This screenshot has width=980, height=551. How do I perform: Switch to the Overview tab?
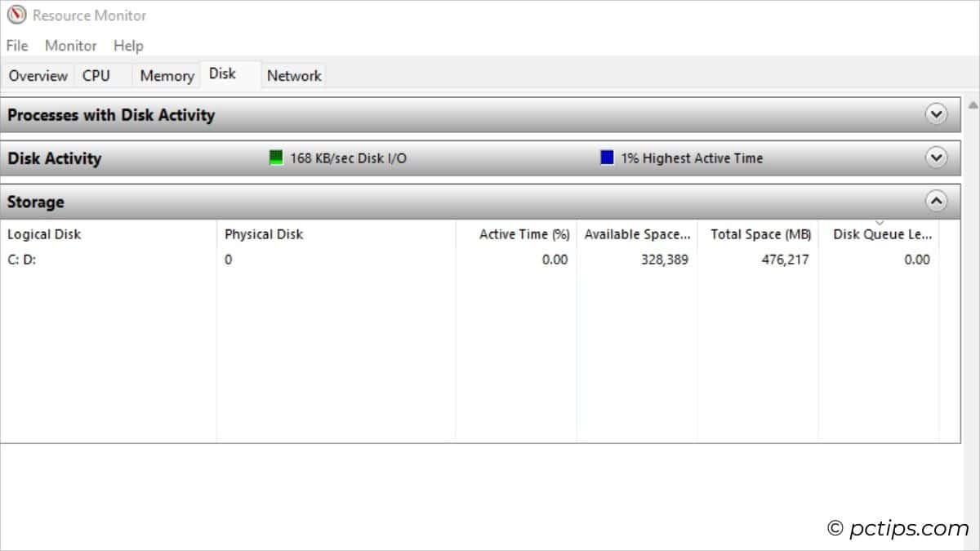tap(38, 75)
